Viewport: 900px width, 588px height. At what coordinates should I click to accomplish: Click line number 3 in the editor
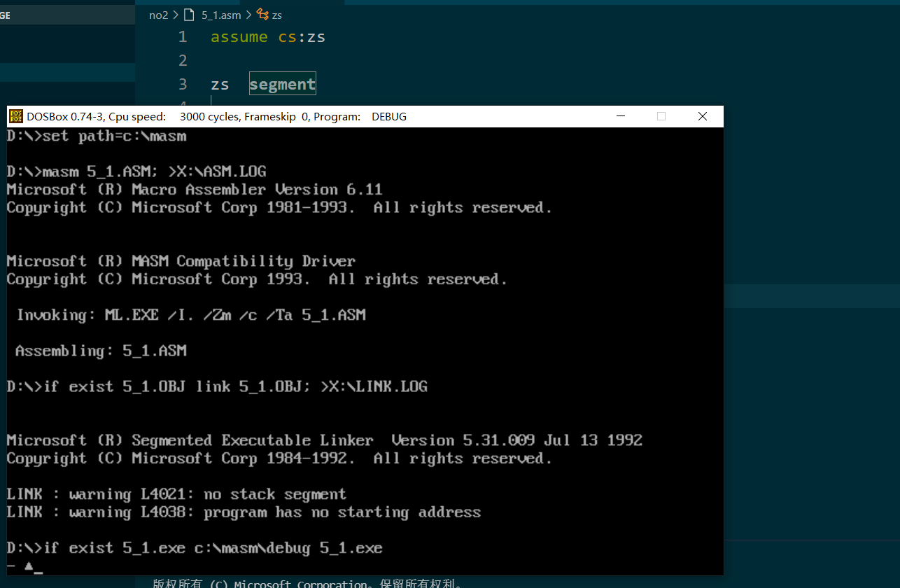tap(183, 84)
